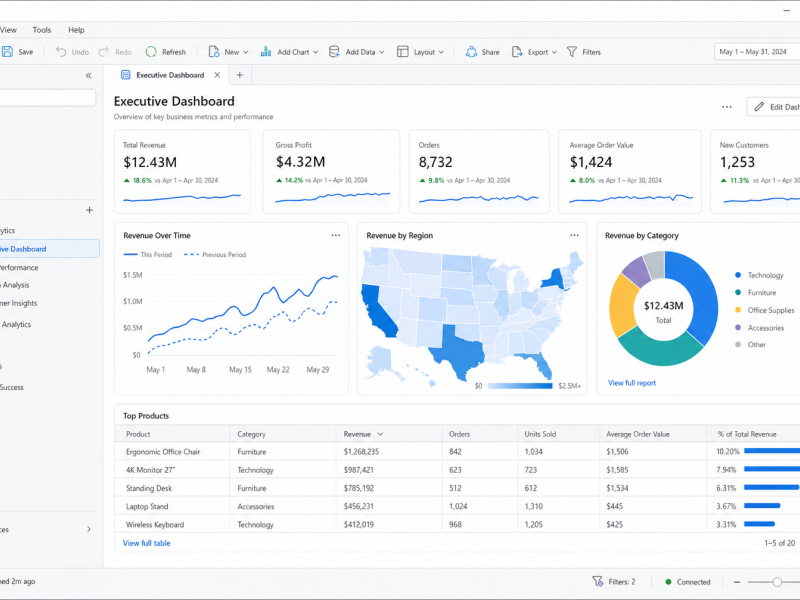Image resolution: width=800 pixels, height=600 pixels.
Task: Toggle Accessories in the category legend
Action: click(759, 328)
